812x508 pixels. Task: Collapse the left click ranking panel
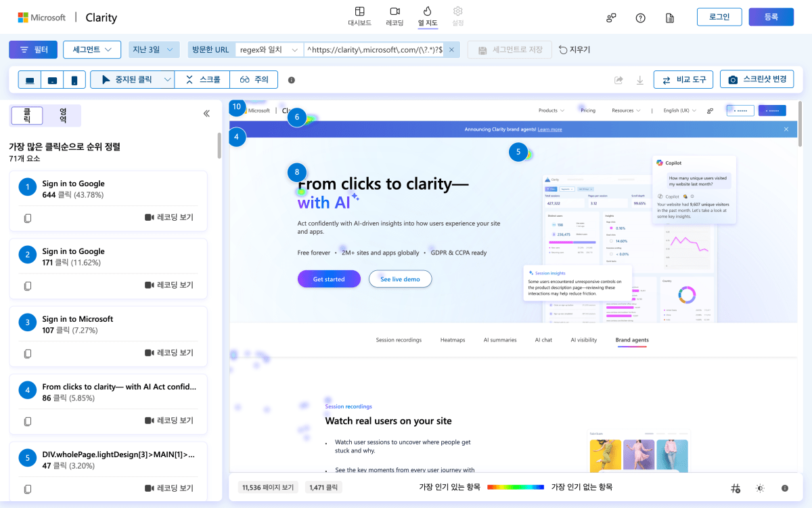coord(206,114)
